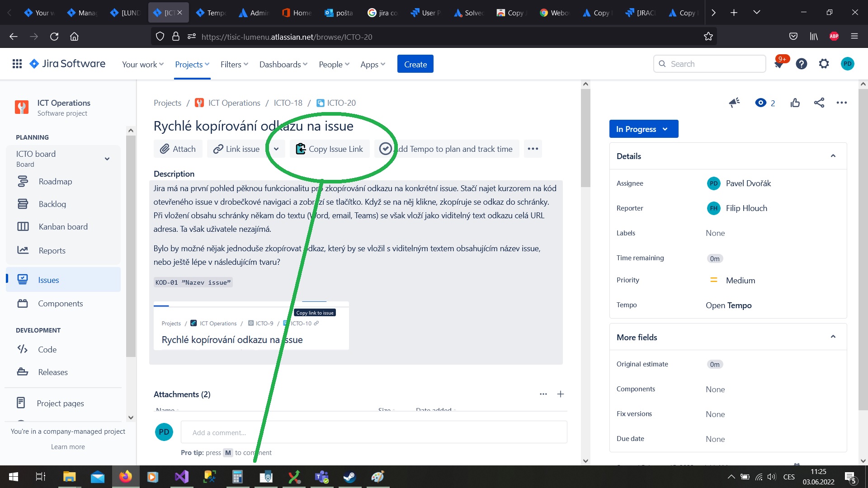
Task: Open the Apps menu
Action: pos(373,64)
